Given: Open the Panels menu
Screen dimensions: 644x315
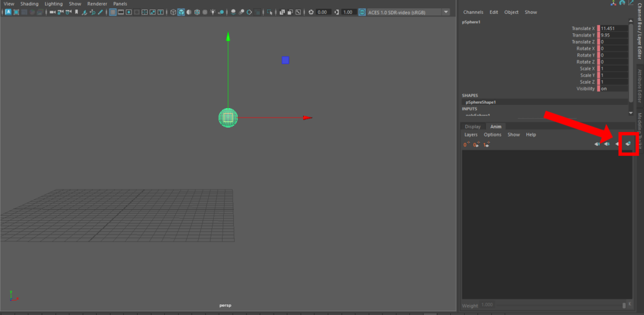Looking at the screenshot, I should pos(120,4).
